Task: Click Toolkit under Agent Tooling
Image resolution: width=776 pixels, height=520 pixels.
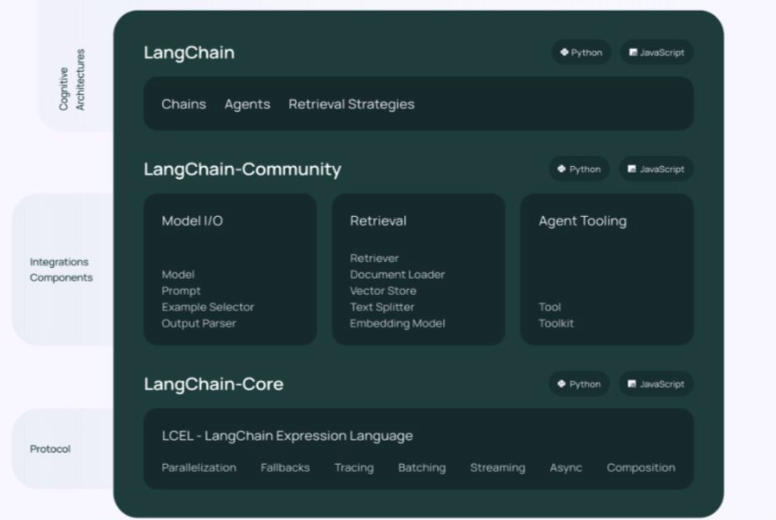Action: tap(556, 323)
